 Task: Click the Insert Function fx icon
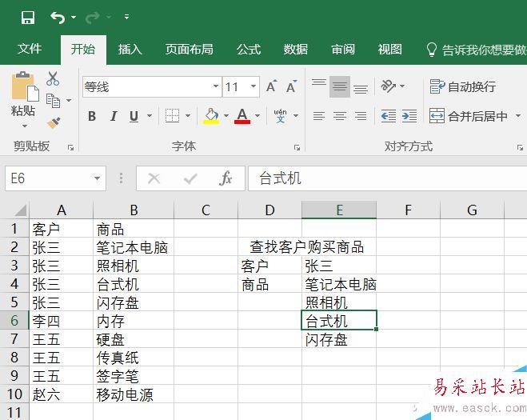coord(226,178)
